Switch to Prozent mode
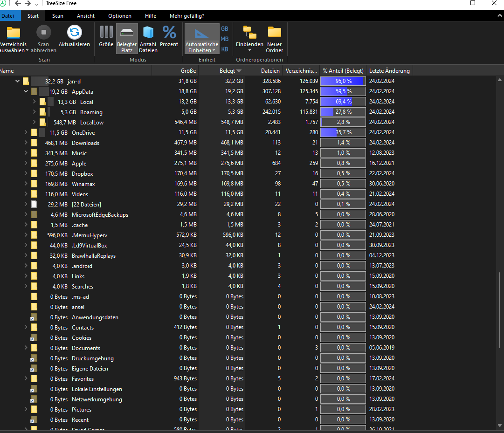504x433 pixels. (x=169, y=36)
